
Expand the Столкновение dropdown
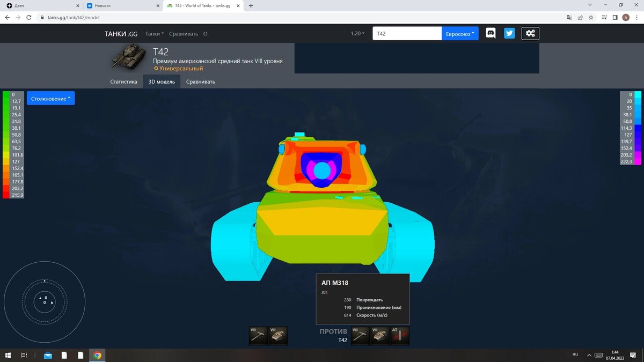(50, 98)
